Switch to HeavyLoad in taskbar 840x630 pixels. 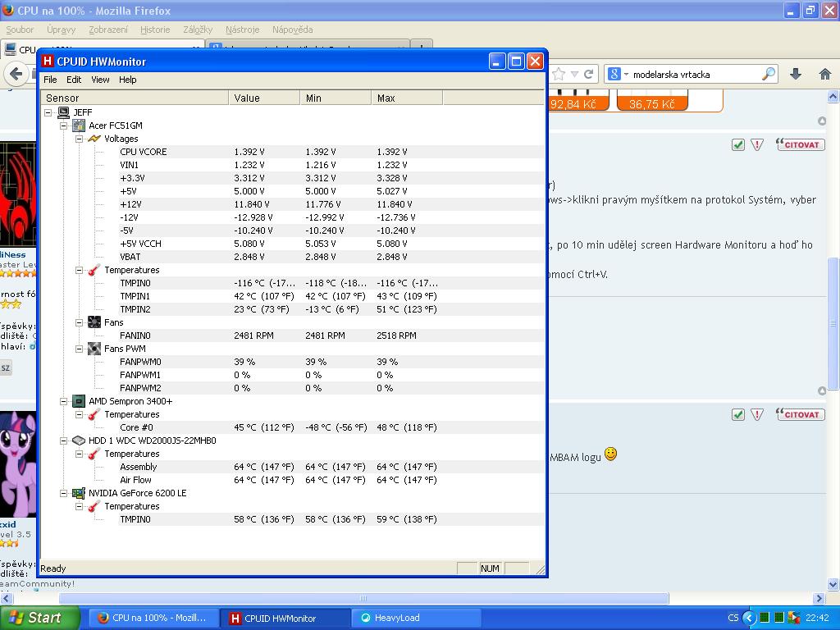(416, 618)
